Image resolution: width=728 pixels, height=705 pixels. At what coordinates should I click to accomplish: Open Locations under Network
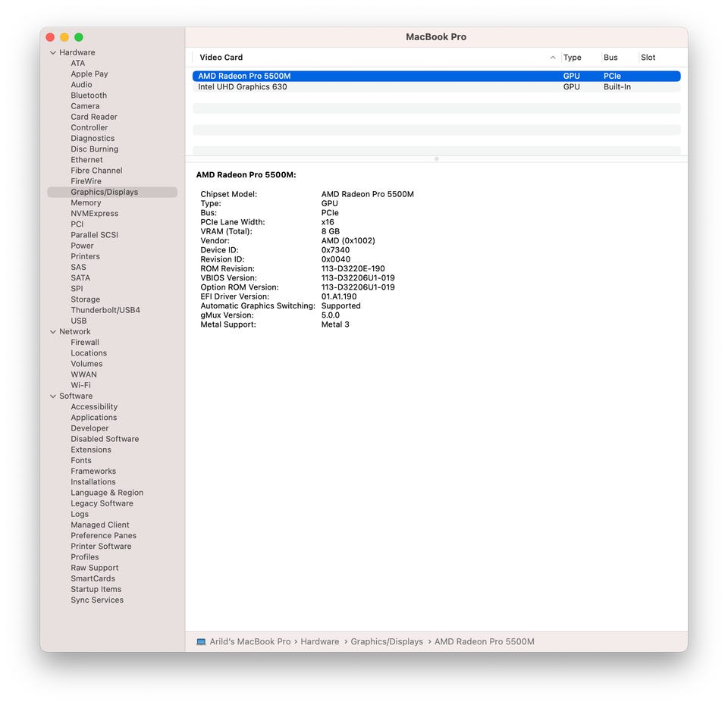click(x=89, y=353)
